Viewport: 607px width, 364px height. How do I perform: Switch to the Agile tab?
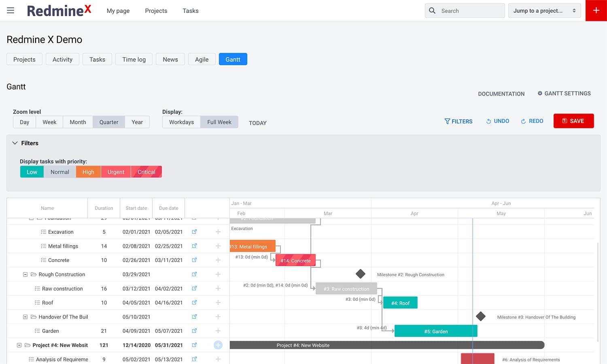[202, 59]
